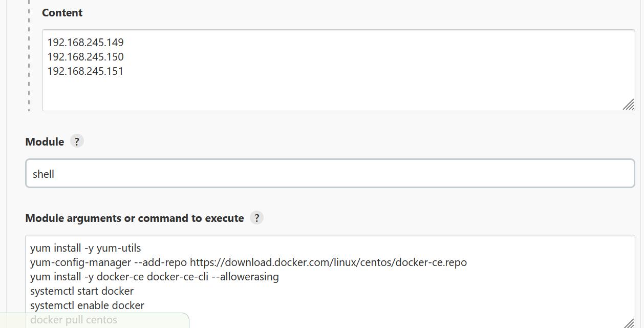The width and height of the screenshot is (644, 328).
Task: Click the systemctl enable docker line
Action: (87, 305)
